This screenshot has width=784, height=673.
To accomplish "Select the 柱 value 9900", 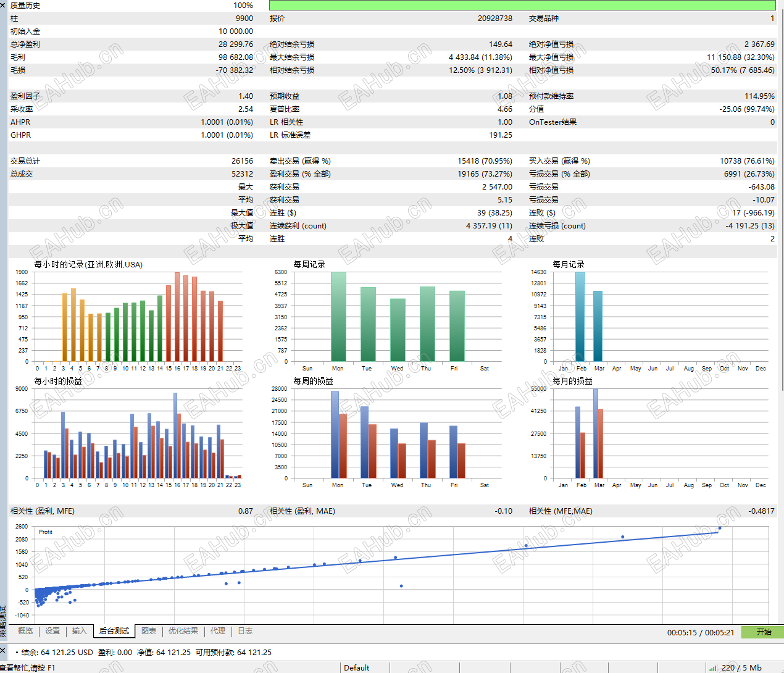I will point(244,19).
